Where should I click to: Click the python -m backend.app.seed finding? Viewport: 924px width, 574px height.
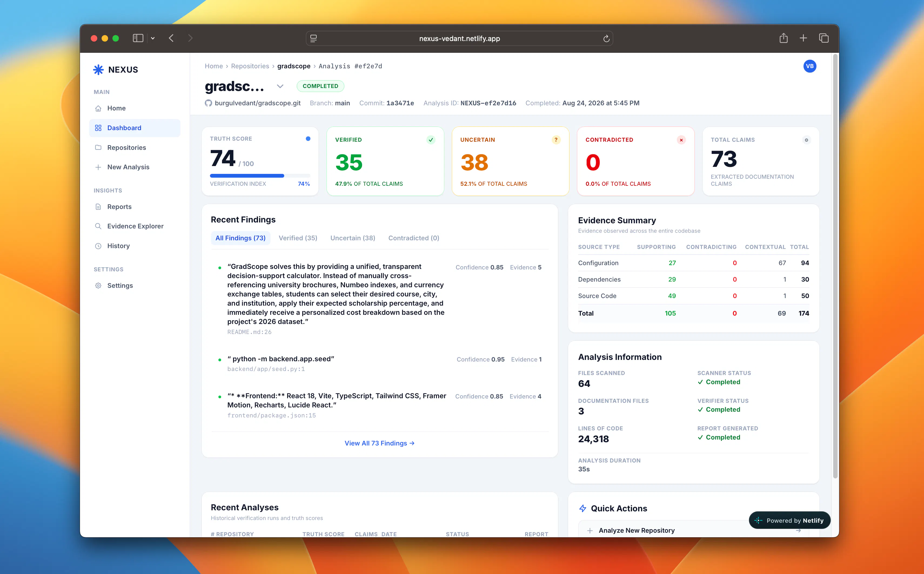click(281, 359)
